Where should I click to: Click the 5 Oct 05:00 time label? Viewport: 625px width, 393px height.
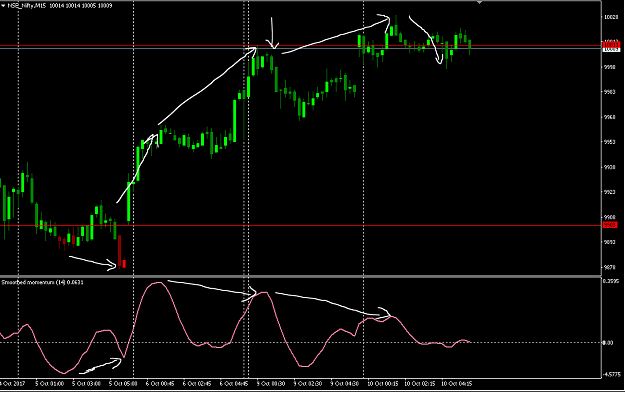123,384
